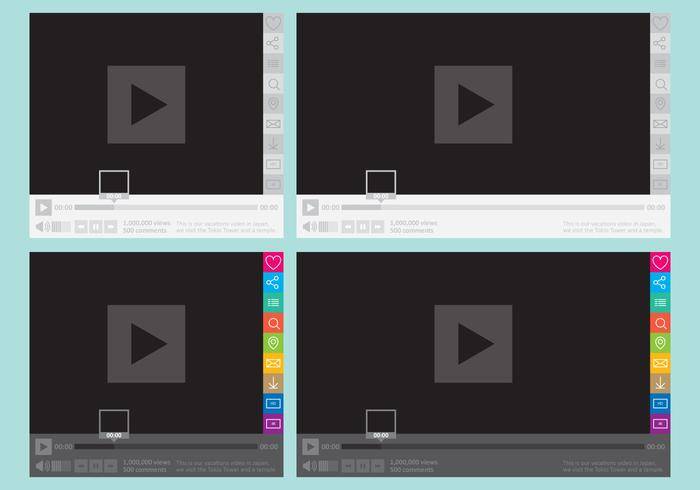Start video with large center play button, bottom-right player

pyautogui.click(x=473, y=344)
